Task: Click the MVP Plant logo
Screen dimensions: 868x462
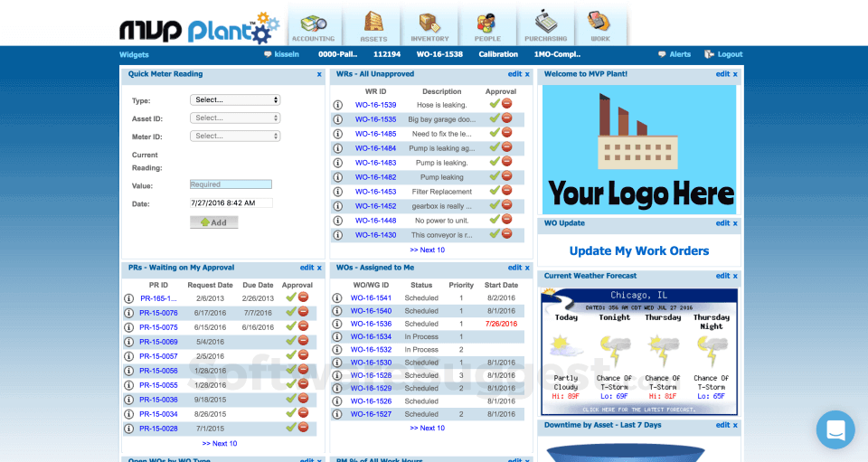Action: [199, 28]
